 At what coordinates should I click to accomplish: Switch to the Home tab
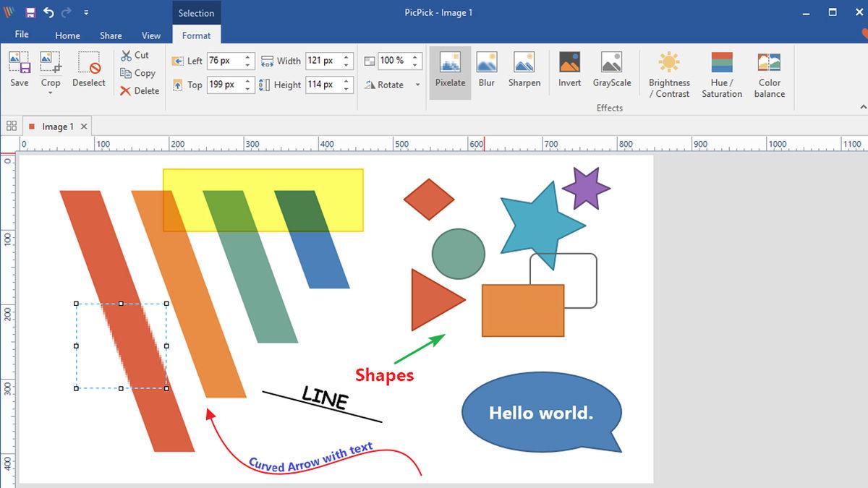(x=67, y=35)
